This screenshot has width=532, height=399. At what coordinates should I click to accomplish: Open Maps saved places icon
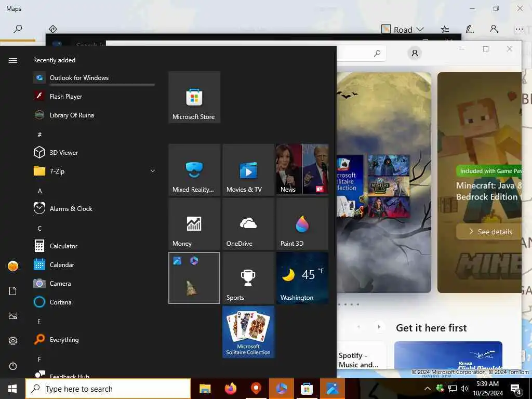445,29
